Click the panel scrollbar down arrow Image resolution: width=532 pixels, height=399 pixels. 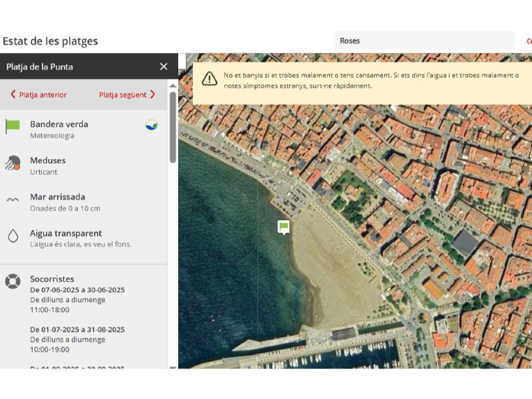173,366
